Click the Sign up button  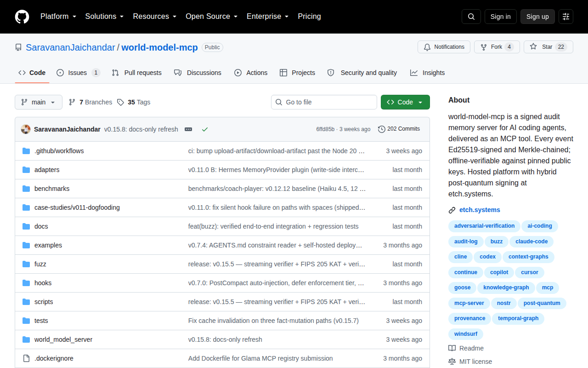point(537,17)
